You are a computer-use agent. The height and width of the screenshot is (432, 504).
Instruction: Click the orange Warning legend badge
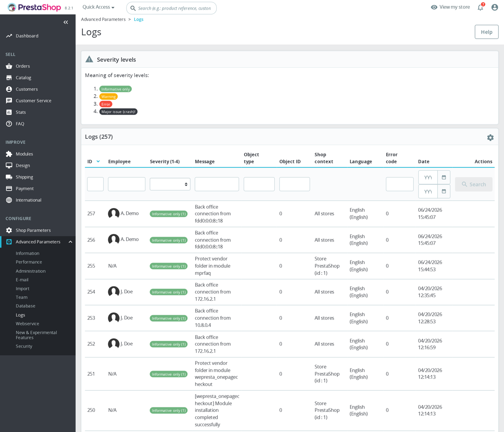[108, 97]
